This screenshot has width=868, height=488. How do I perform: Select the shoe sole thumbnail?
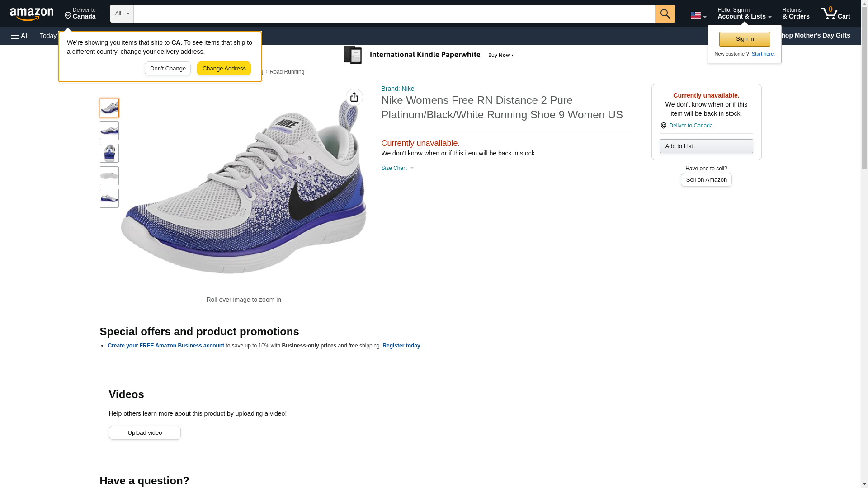pyautogui.click(x=109, y=176)
